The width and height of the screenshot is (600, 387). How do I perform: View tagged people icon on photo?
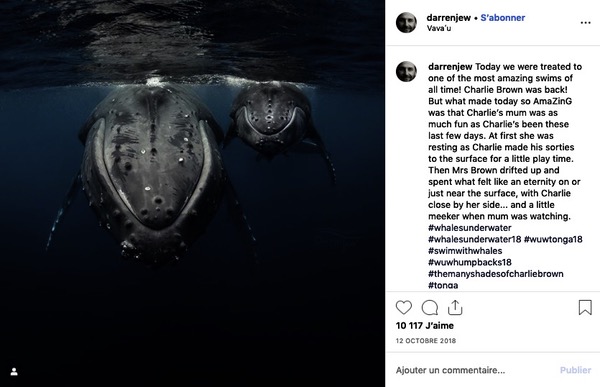click(14, 372)
